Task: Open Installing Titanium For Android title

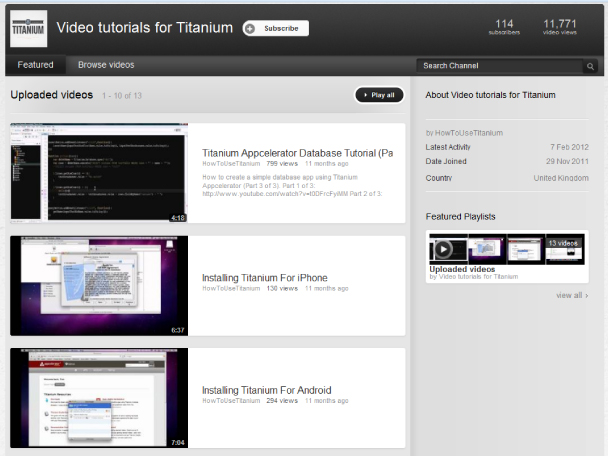Action: point(266,390)
